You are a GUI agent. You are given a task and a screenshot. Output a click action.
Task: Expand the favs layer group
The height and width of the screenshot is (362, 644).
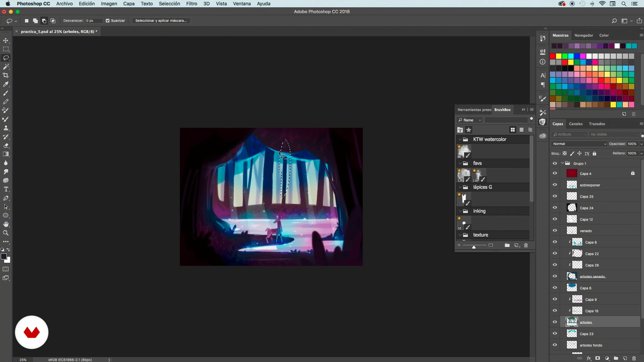click(x=460, y=163)
